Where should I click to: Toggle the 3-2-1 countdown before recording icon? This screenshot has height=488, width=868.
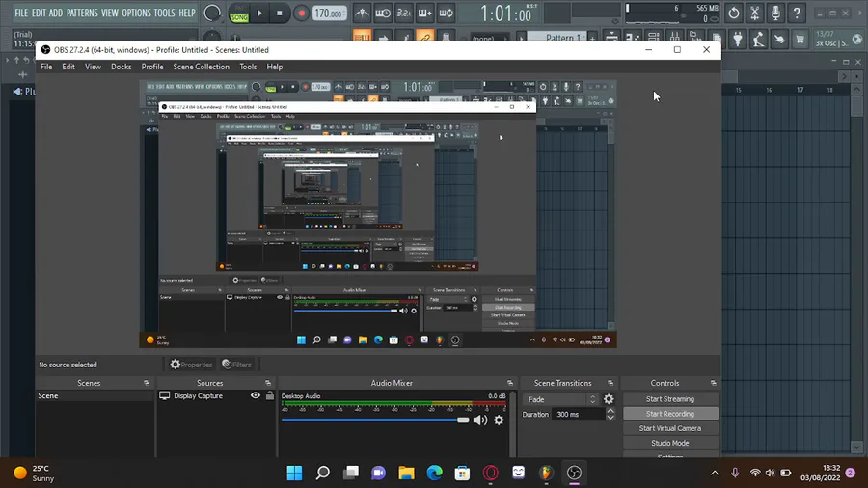pos(403,13)
